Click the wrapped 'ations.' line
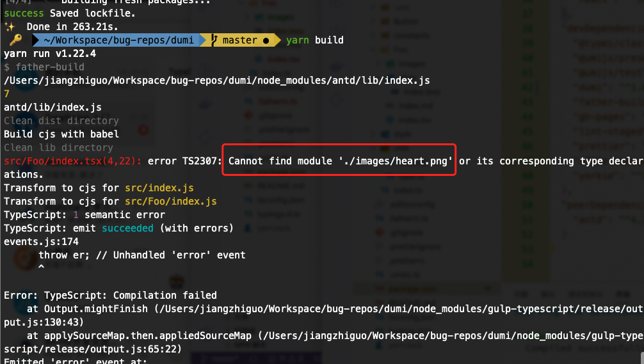Image resolution: width=644 pixels, height=364 pixels. (24, 175)
